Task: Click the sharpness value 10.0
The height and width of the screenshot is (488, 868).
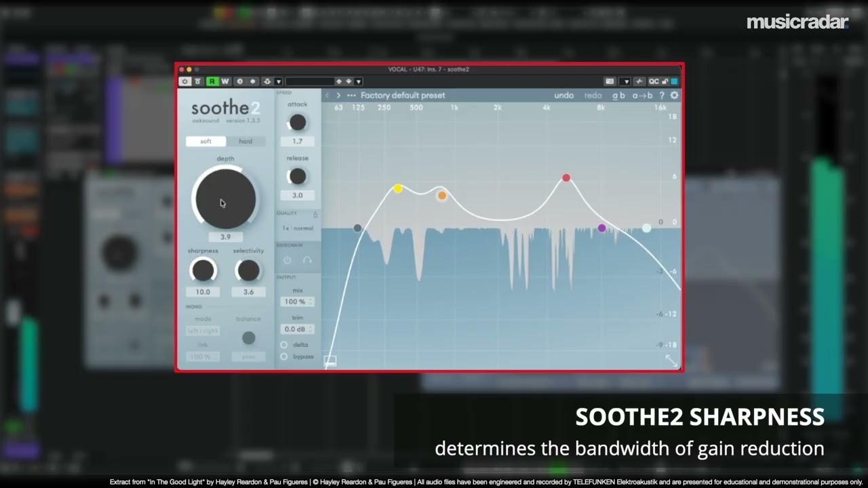Action: (x=203, y=292)
